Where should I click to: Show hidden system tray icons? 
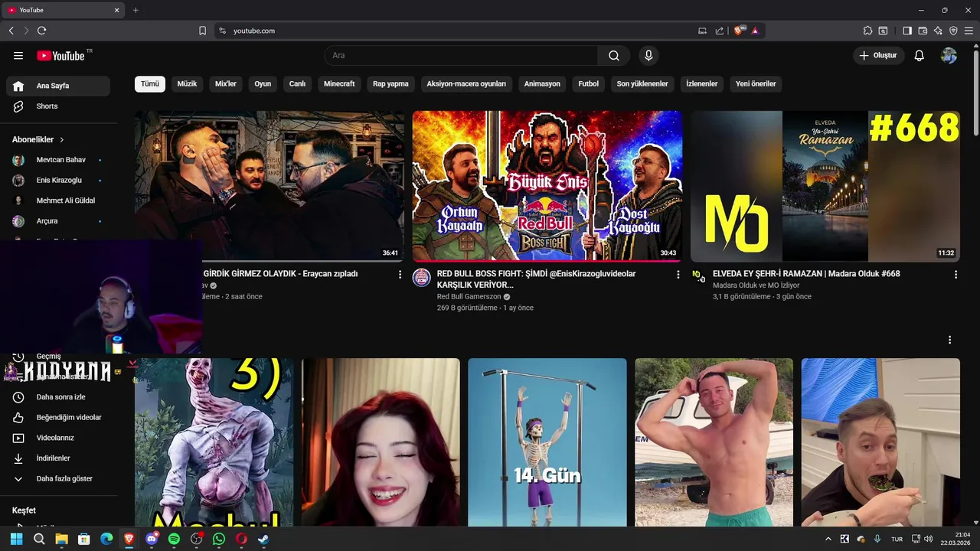click(x=828, y=539)
